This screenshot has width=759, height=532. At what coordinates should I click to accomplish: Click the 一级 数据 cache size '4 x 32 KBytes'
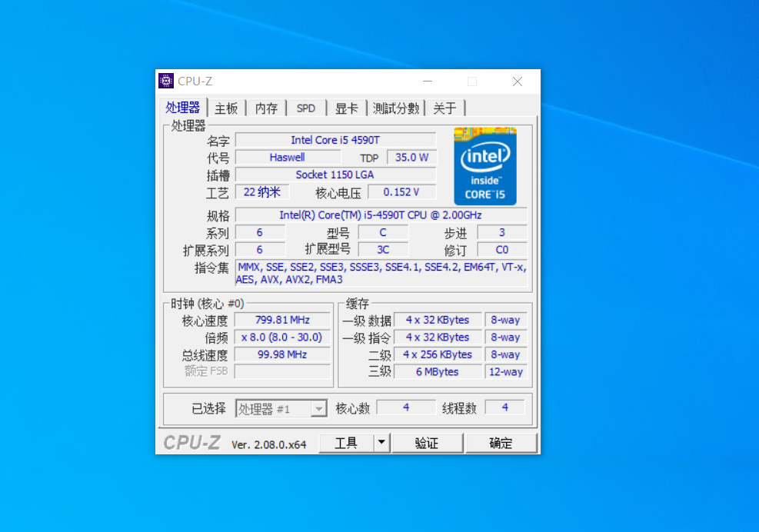[438, 320]
